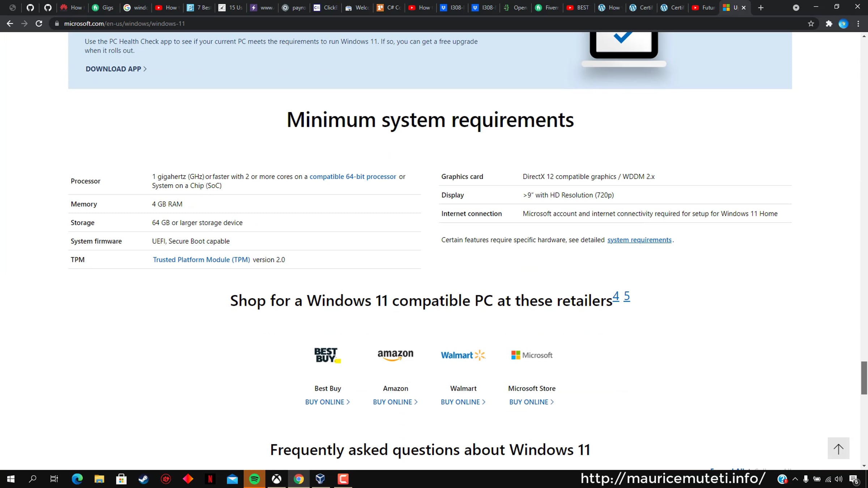Switch to the C# Cc tab

point(389,8)
